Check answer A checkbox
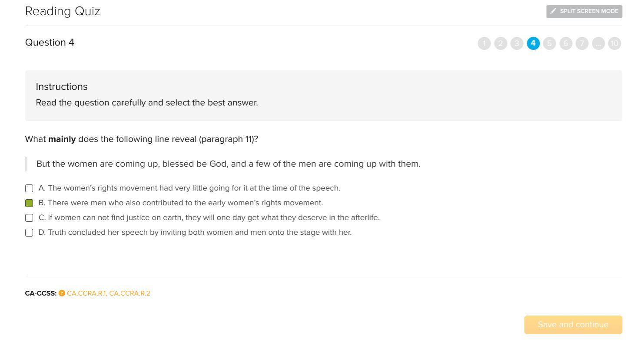644x342 pixels. 29,188
